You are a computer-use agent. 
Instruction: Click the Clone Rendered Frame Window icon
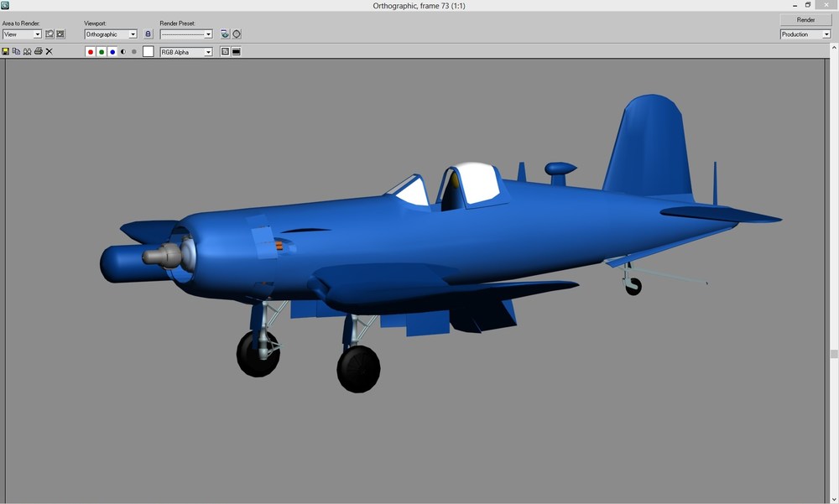pos(28,51)
